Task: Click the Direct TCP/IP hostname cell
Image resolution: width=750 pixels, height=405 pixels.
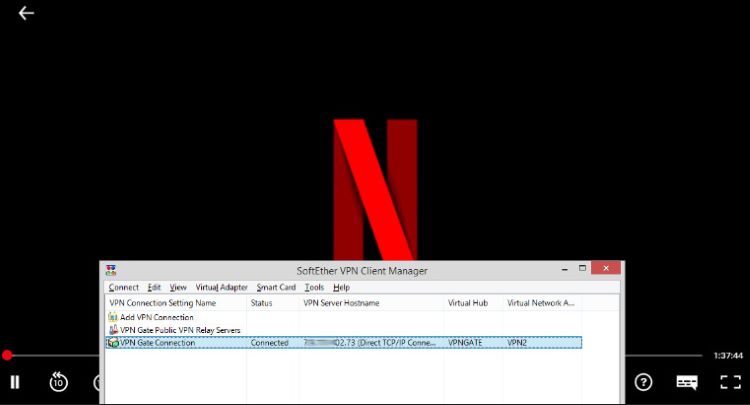Action: pos(370,343)
